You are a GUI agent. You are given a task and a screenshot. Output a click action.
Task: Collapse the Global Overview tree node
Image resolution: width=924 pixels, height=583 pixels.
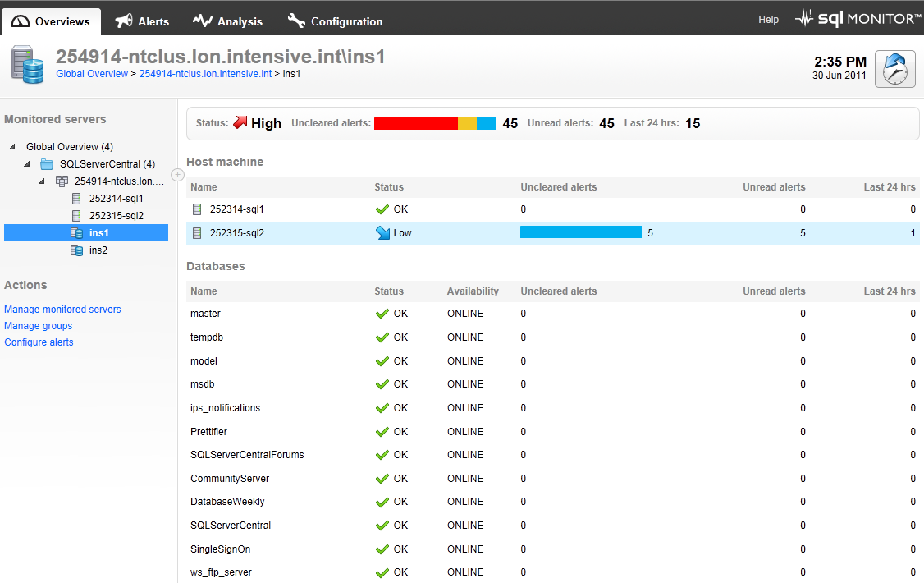point(12,147)
